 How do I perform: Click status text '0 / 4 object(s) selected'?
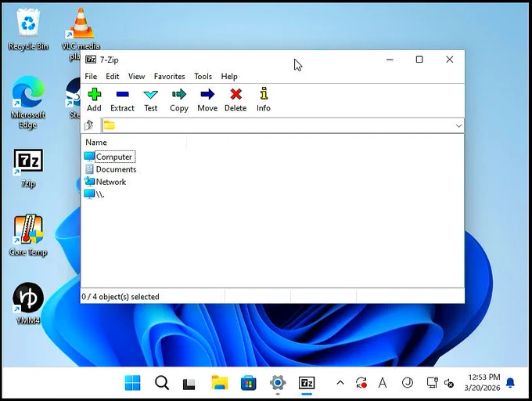120,297
